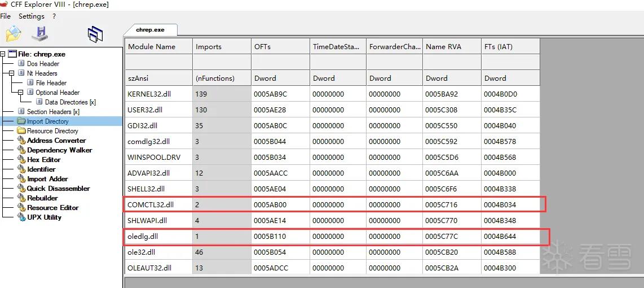
Task: Select the Resource Directory tree item
Action: pos(52,131)
